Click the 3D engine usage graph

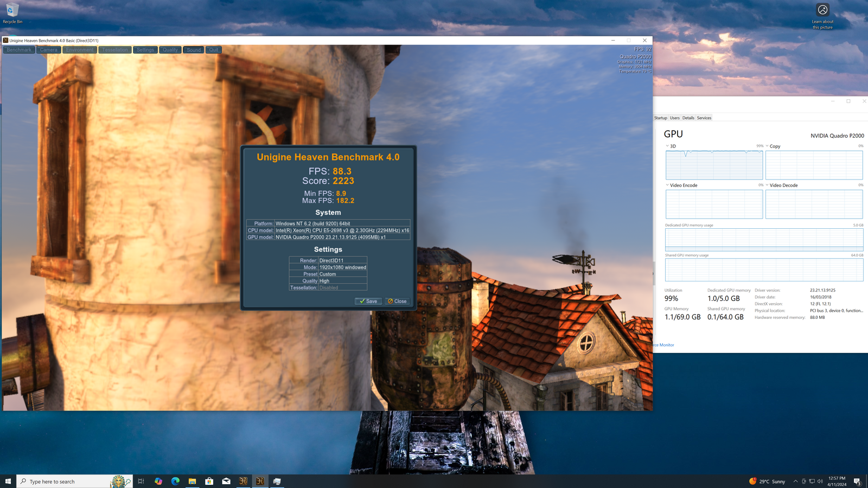714,165
